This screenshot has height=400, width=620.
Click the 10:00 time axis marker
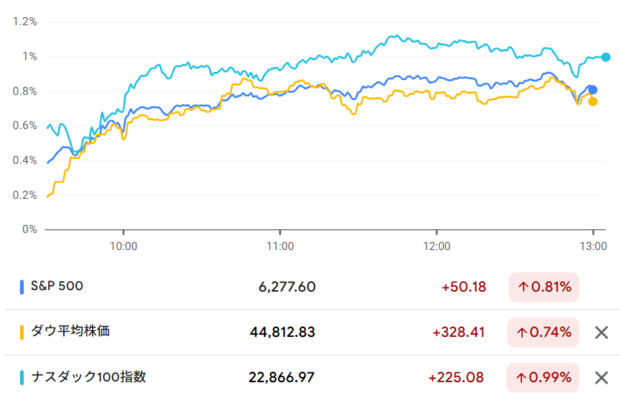[x=123, y=246]
